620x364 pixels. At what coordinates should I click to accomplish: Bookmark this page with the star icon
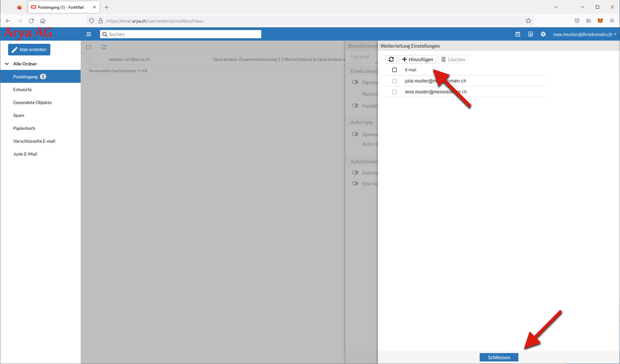(528, 21)
